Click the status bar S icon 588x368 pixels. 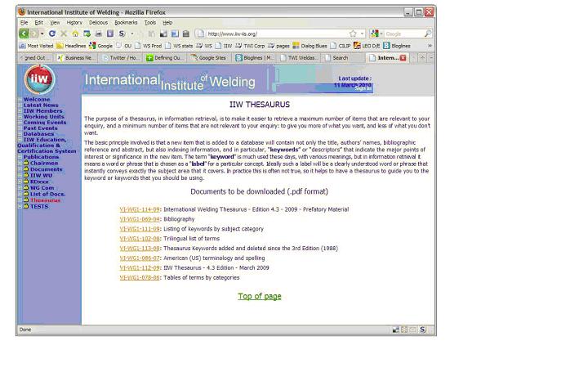click(x=423, y=330)
